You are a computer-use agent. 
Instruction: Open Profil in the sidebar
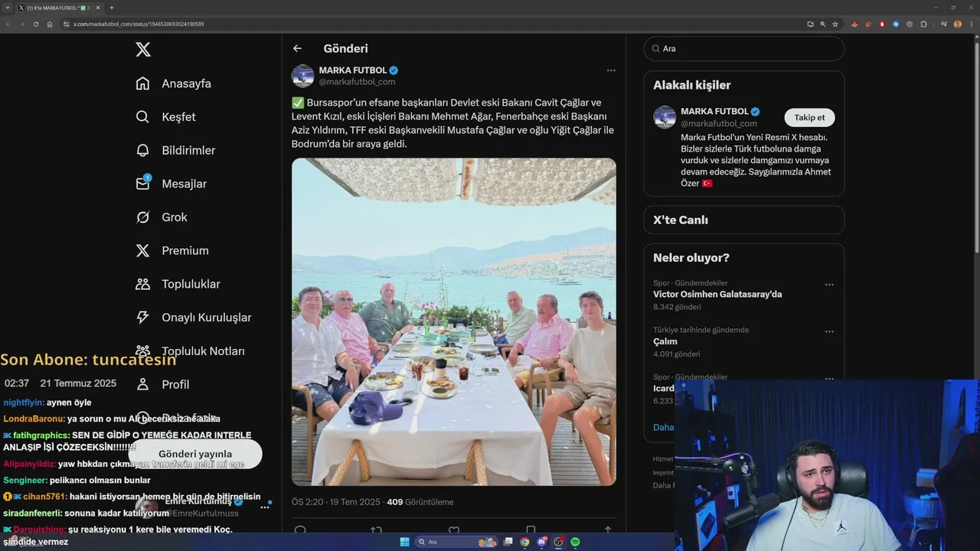pos(163,384)
